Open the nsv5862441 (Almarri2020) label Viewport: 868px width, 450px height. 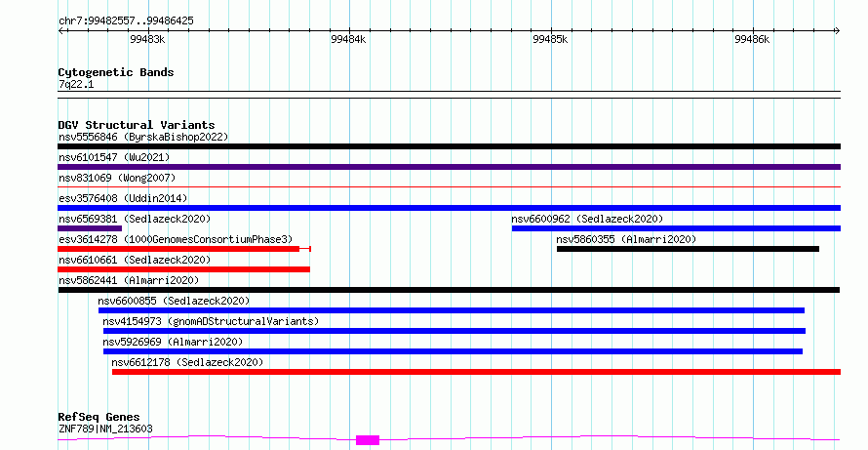tap(129, 280)
